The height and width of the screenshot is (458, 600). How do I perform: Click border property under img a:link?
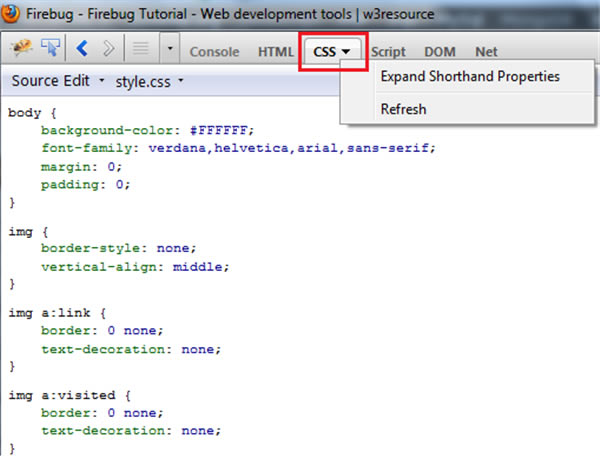[x=66, y=330]
